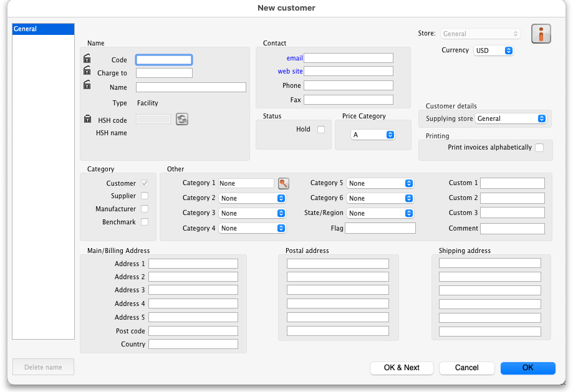573x392 pixels.
Task: Click the orange info icon button
Action: [x=541, y=34]
